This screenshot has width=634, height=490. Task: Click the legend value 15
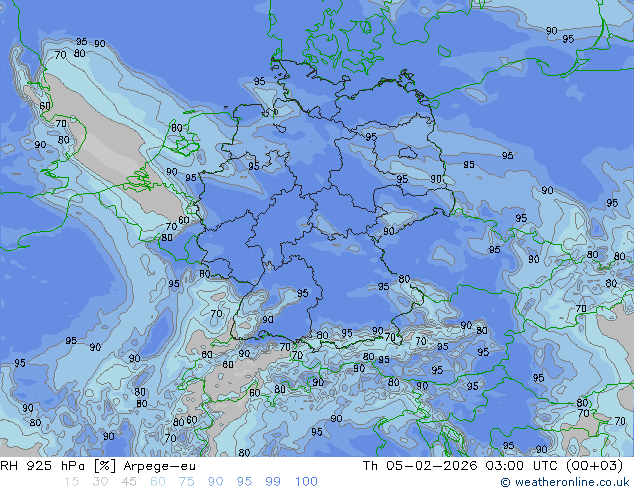click(71, 482)
